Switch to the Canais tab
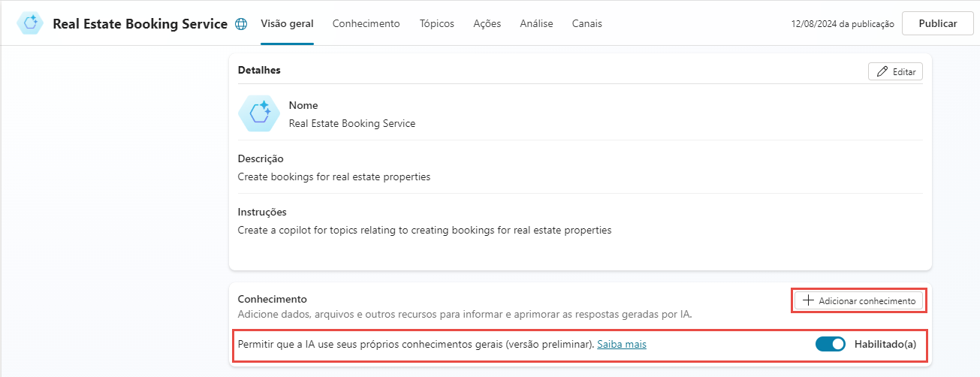Screen dimensions: 980x377 (x=586, y=24)
